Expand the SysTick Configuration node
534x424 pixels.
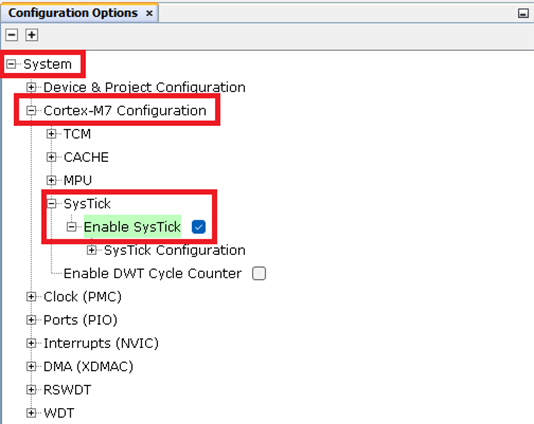coord(91,250)
